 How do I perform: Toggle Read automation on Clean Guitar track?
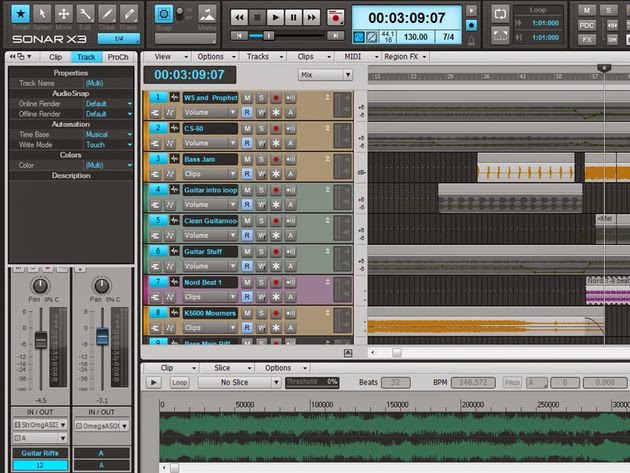tap(247, 235)
